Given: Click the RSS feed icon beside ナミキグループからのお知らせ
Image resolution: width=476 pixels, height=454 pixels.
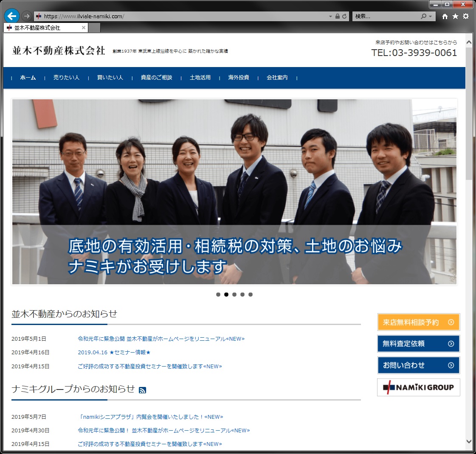Looking at the screenshot, I should pyautogui.click(x=142, y=390).
